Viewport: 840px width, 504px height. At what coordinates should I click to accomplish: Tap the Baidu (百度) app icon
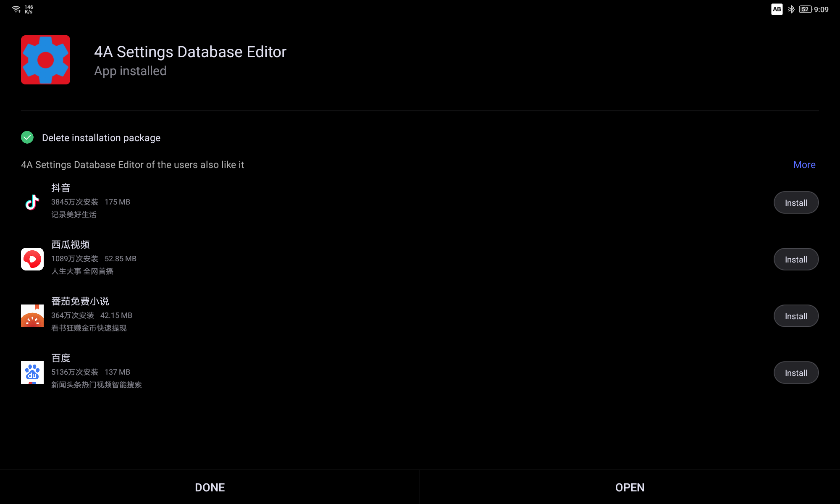pyautogui.click(x=32, y=373)
